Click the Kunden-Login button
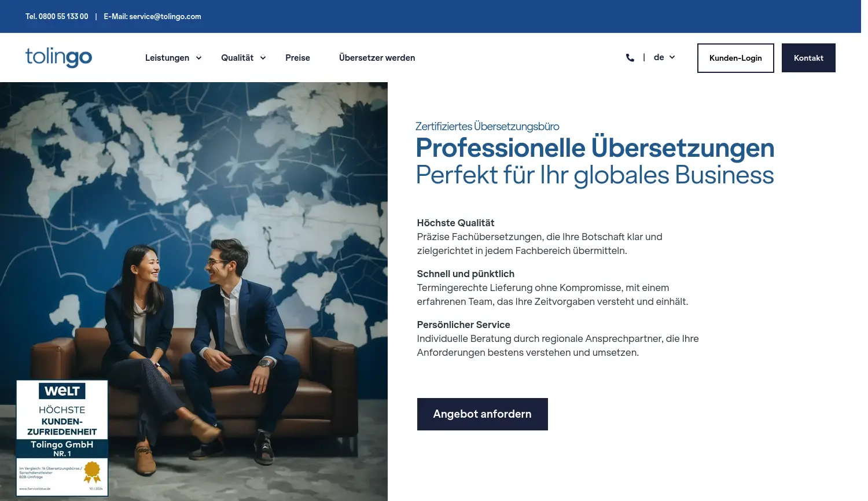 click(x=735, y=58)
